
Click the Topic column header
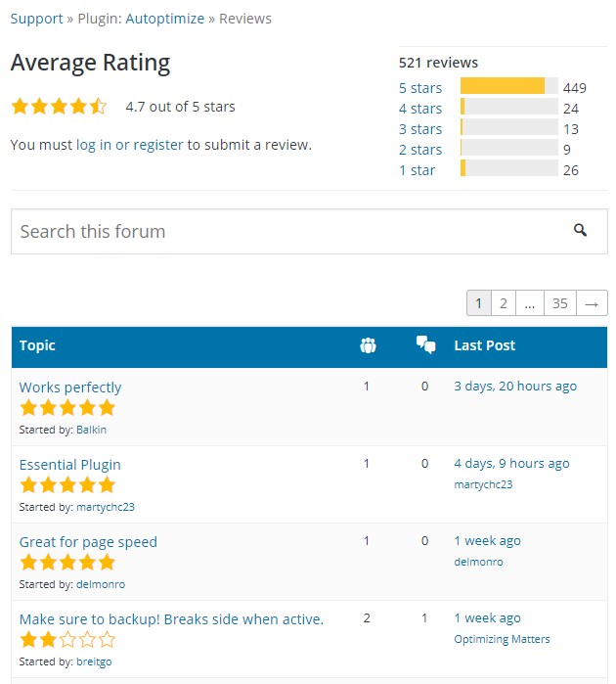point(37,345)
